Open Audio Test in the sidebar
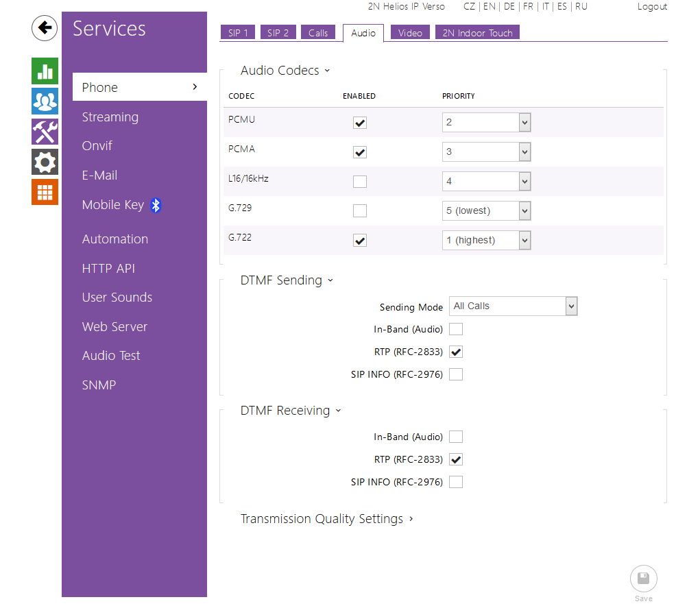The image size is (700, 606). (x=111, y=356)
